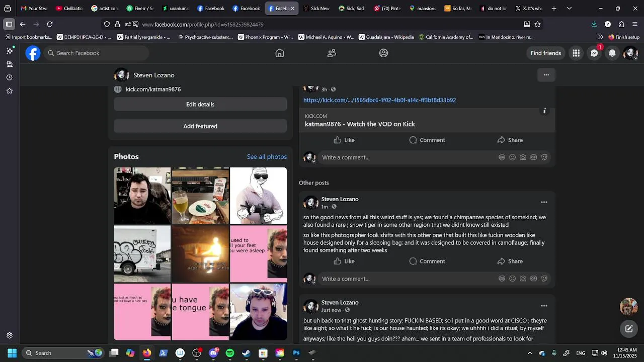Open the Notifications bell
The height and width of the screenshot is (362, 644).
612,53
